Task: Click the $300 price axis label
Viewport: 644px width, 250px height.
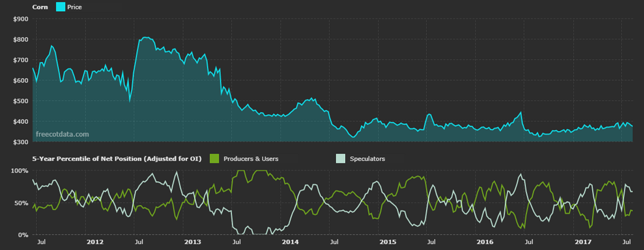Action: (x=20, y=142)
